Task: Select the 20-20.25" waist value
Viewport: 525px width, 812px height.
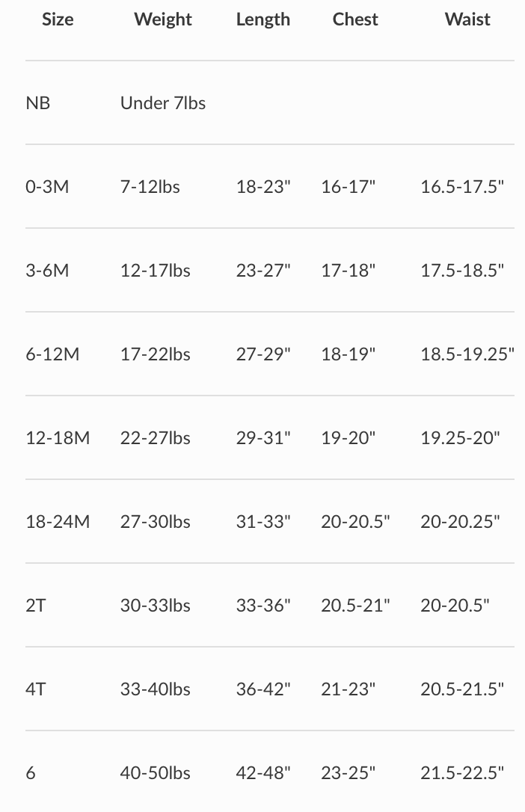Action: (x=460, y=521)
